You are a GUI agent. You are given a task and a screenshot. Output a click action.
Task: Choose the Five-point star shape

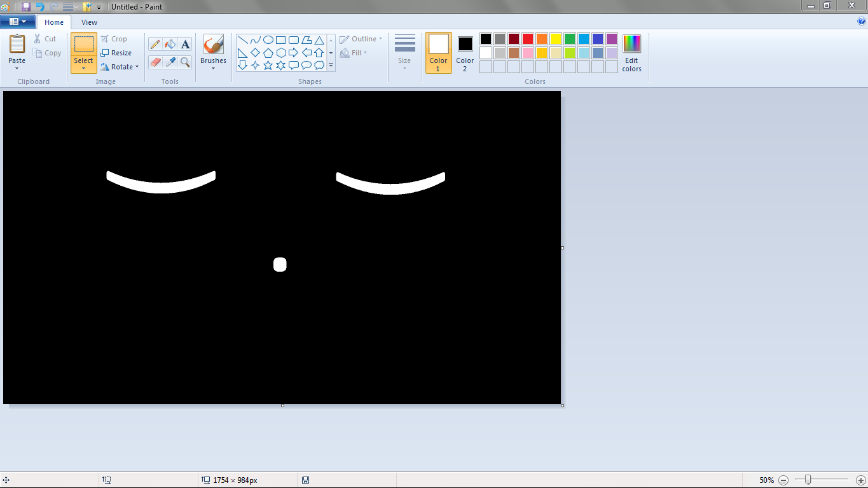click(x=268, y=65)
